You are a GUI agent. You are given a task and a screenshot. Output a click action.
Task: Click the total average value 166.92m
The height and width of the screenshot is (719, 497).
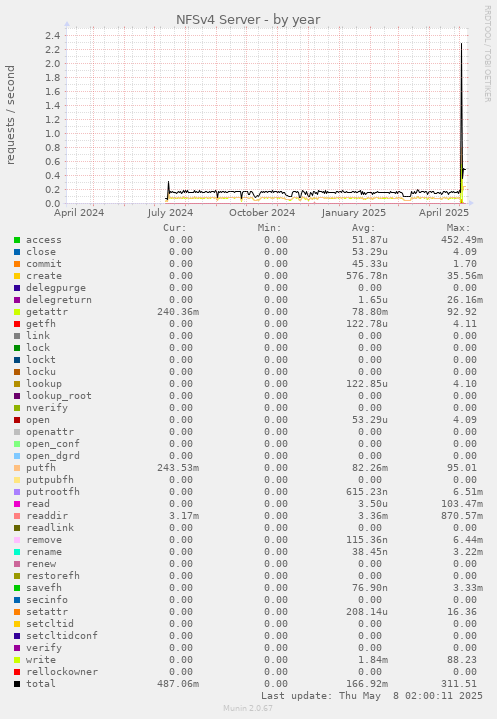tap(367, 684)
